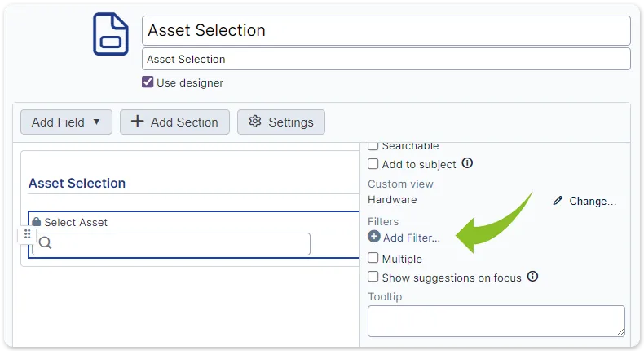Click the magnifier icon in the asset search box
This screenshot has width=644, height=351.
45,242
